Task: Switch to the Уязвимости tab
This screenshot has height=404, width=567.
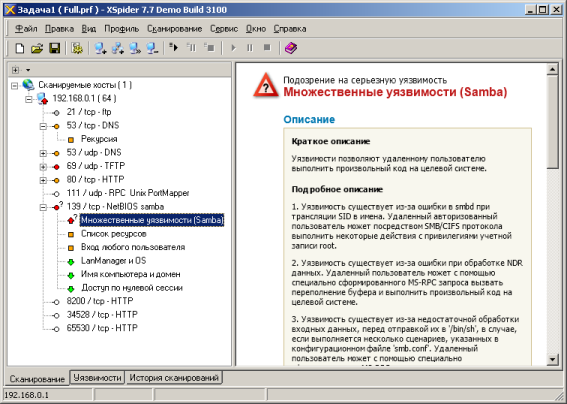Action: point(97,378)
